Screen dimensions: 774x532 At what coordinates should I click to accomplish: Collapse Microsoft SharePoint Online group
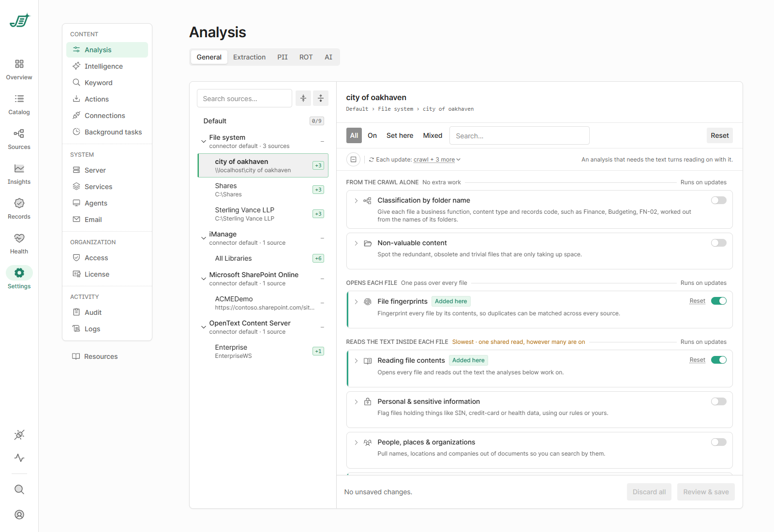pos(204,279)
